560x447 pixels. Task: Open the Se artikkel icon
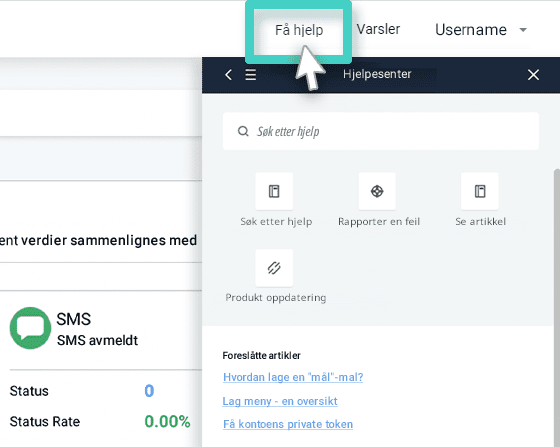(480, 191)
